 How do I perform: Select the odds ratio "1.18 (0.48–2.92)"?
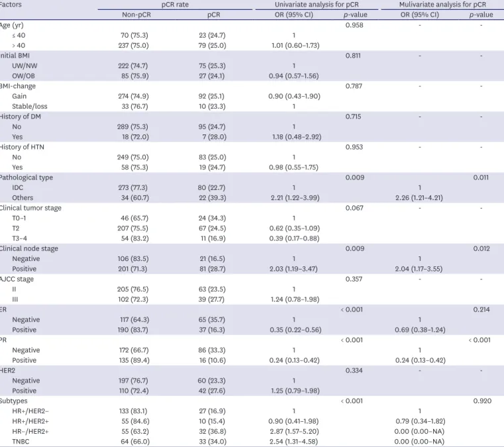pos(297,137)
